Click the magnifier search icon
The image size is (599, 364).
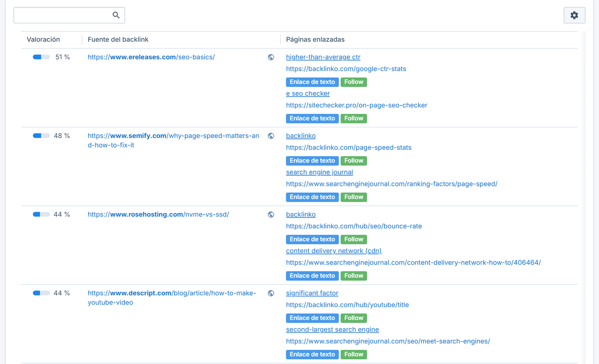pos(116,15)
